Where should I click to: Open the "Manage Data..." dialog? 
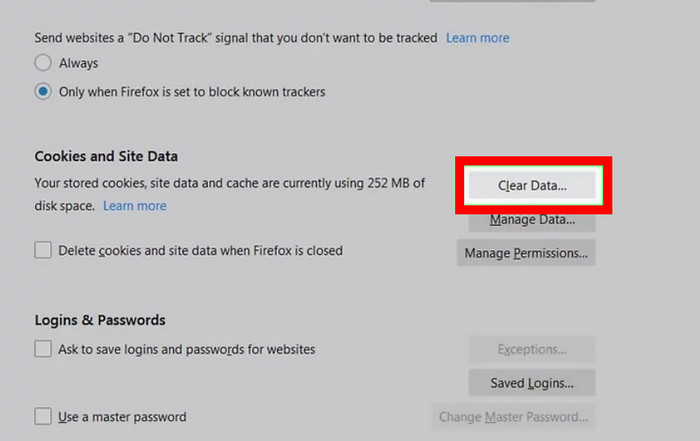(x=532, y=220)
